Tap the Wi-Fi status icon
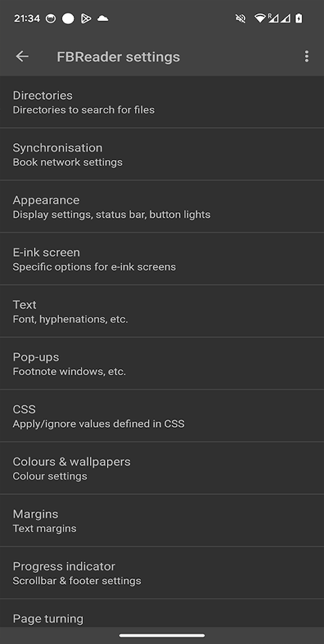The height and width of the screenshot is (644, 324). pyautogui.click(x=260, y=18)
